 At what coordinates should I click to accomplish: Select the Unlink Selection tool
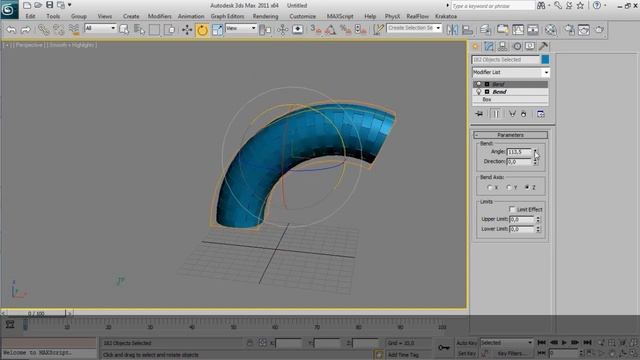tap(58, 29)
